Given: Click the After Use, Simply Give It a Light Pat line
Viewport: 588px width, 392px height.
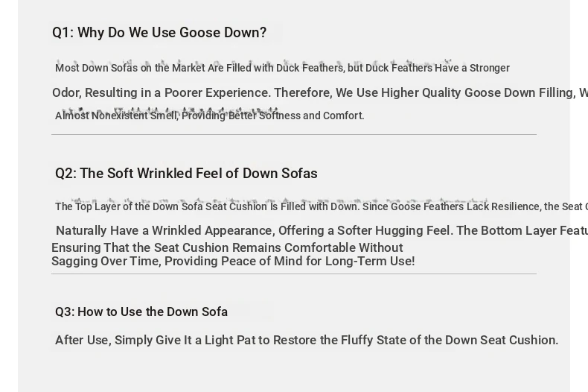Looking at the screenshot, I should (x=307, y=340).
